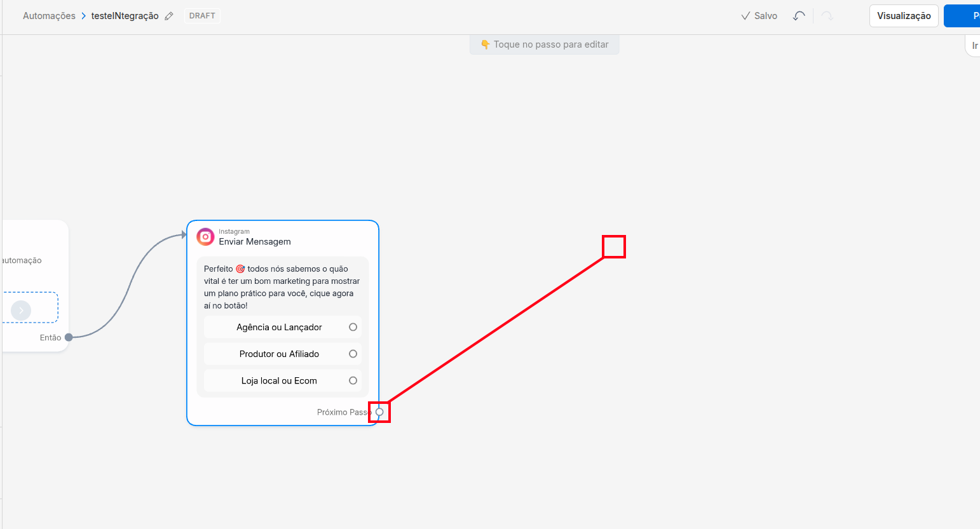
Task: Click the Próximo Passo connector circle
Action: (379, 412)
